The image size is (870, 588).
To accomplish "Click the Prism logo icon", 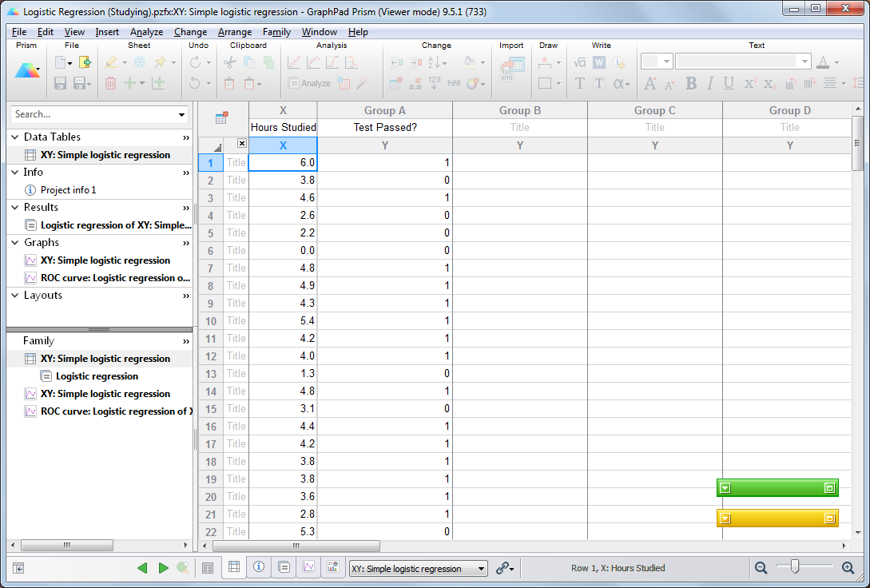I will (27, 72).
